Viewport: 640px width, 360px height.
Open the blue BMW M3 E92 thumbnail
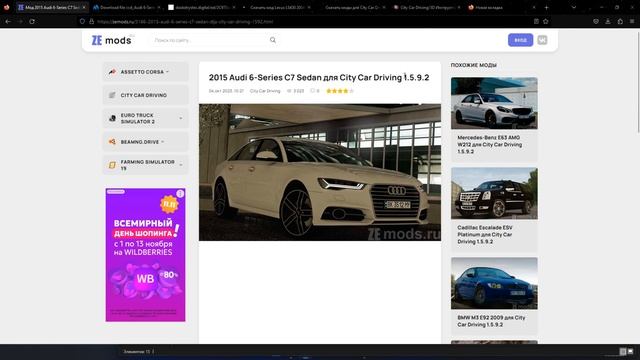(x=494, y=283)
